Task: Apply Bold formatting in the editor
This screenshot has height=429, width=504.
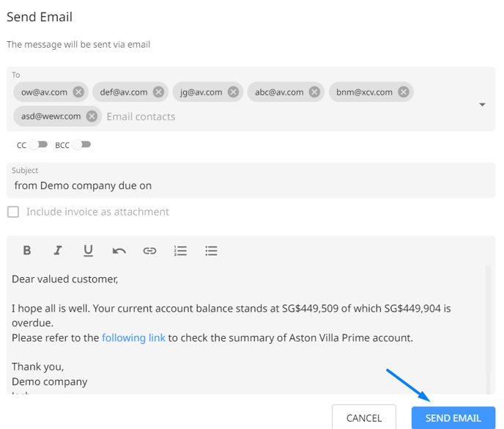Action: (x=27, y=250)
